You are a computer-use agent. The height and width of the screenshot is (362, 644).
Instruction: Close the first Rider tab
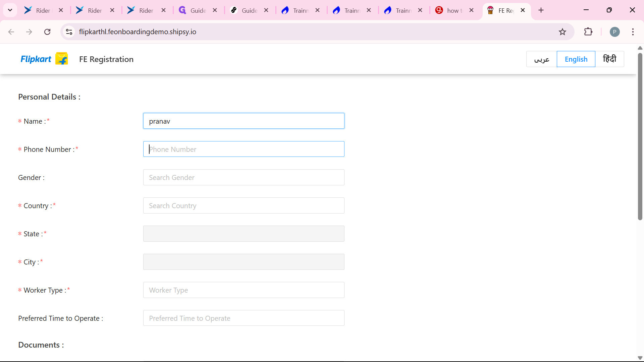61,10
